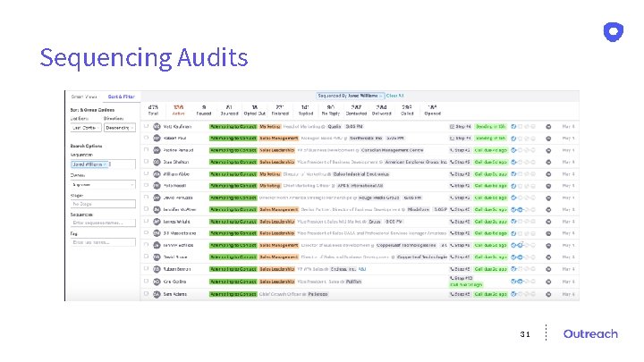Filter by the Opened count tab

433,110
